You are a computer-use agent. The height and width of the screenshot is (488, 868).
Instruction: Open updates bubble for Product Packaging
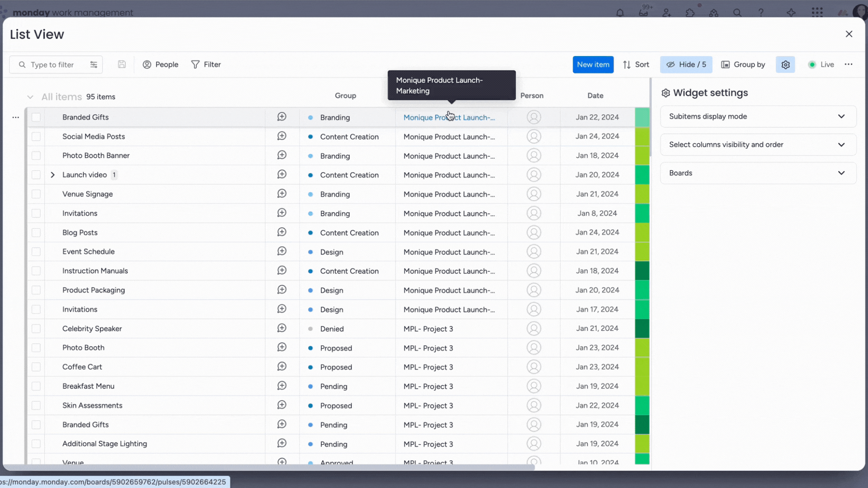click(x=282, y=290)
